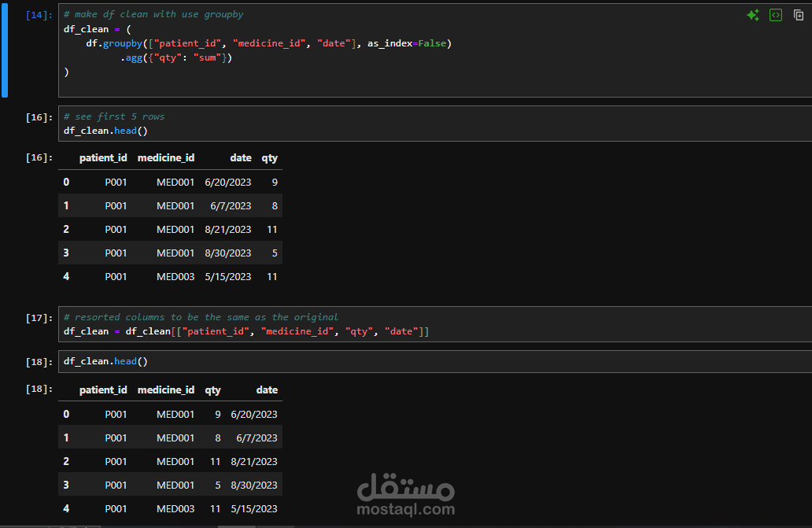
Task: Click the 'qty' header in output 18 table
Action: pos(213,390)
